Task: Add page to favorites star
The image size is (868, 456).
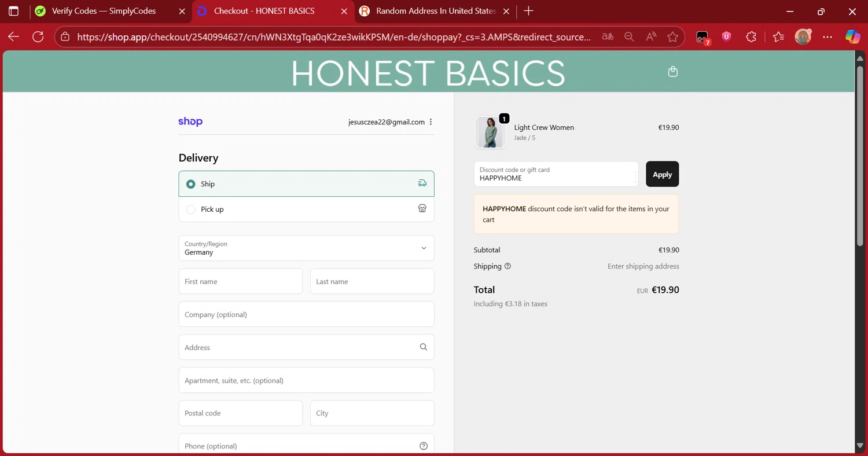Action: click(672, 37)
